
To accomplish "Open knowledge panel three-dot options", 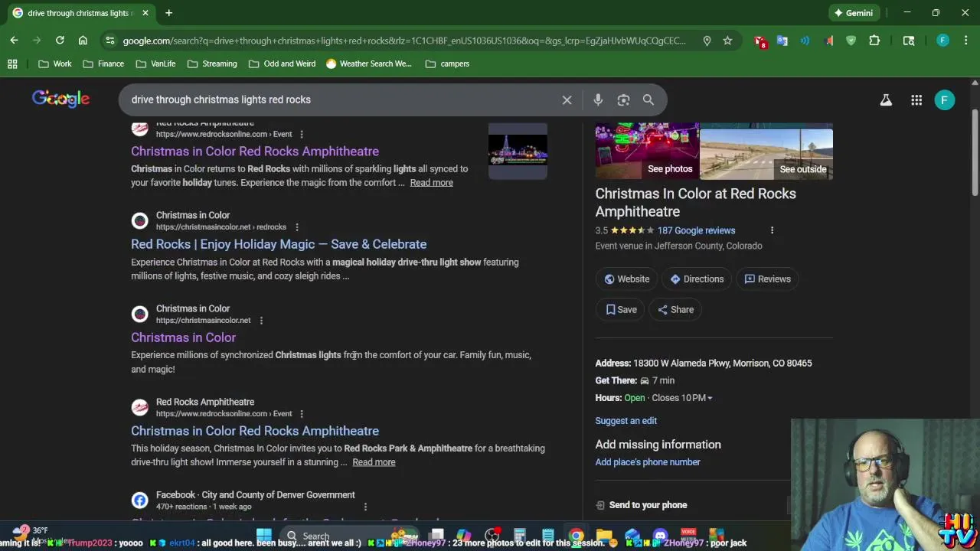I will click(x=772, y=230).
